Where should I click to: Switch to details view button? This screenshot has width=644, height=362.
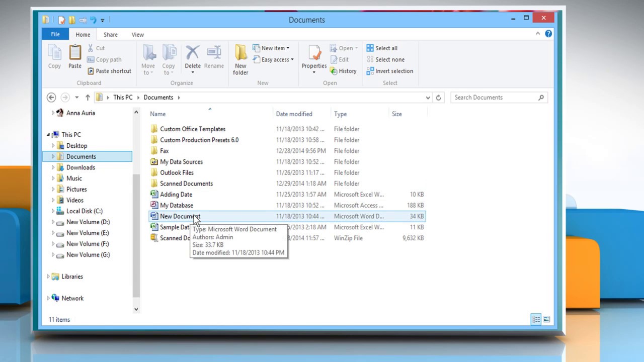click(536, 319)
